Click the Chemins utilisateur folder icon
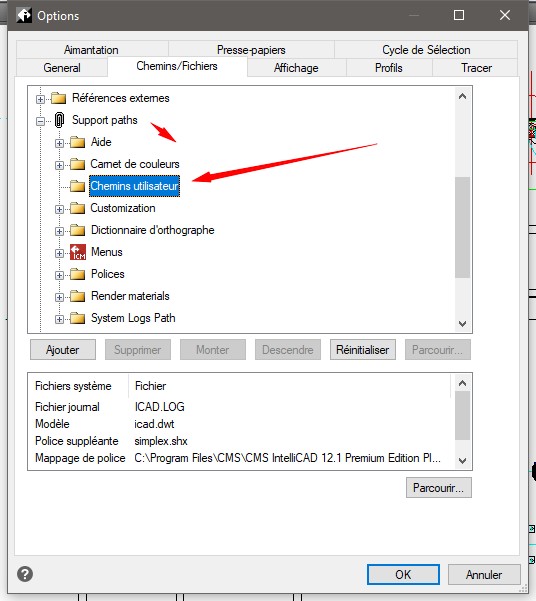The height and width of the screenshot is (601, 536). coord(78,186)
